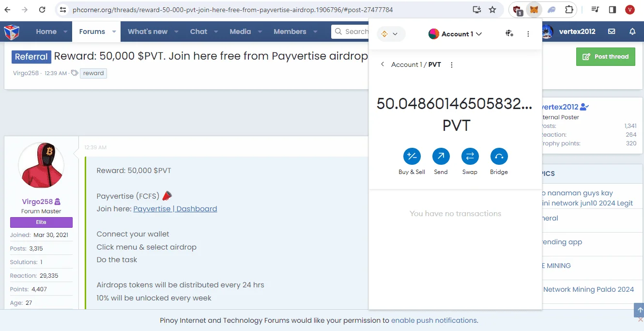Image resolution: width=644 pixels, height=331 pixels.
Task: Click Virgo258's avatar image
Action: (x=41, y=166)
